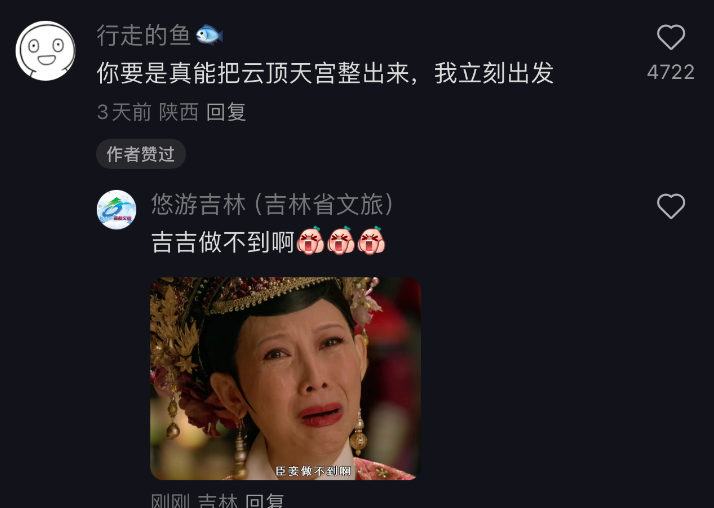Tap 回复 under the 吉林 reply
The height and width of the screenshot is (508, 714).
pyautogui.click(x=265, y=501)
